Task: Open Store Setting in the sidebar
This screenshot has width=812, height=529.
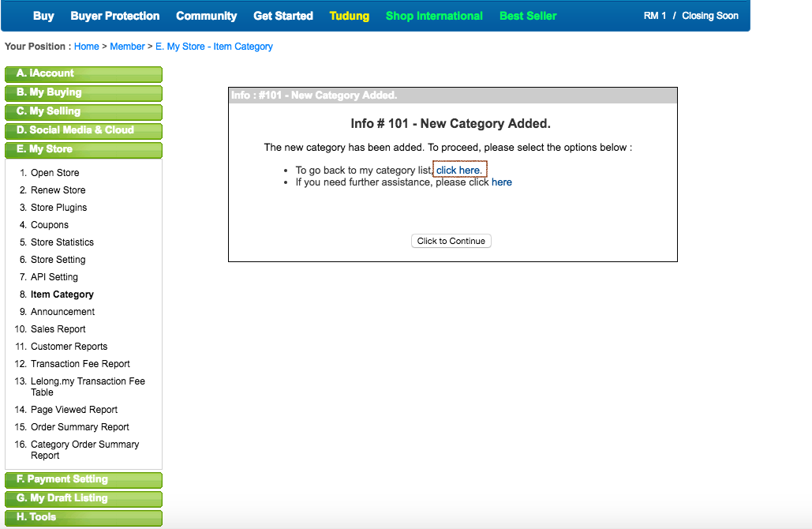Action: coord(58,260)
